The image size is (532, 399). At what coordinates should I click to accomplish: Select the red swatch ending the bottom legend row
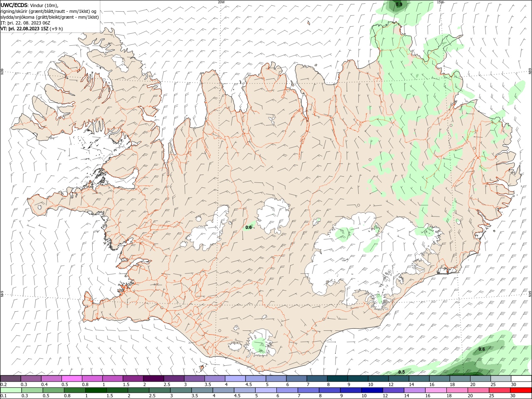pos(521,390)
